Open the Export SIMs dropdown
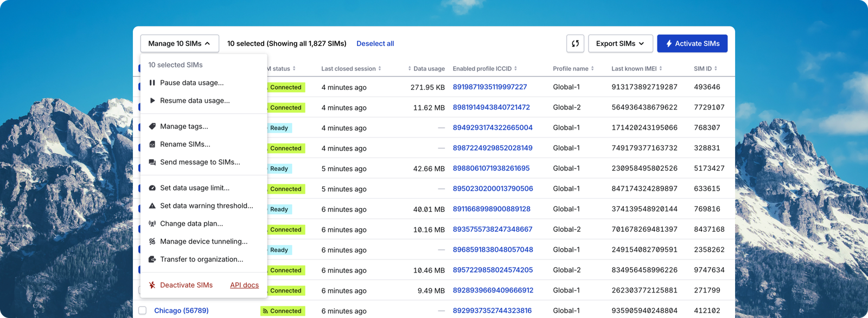Image resolution: width=868 pixels, height=318 pixels. click(x=620, y=43)
